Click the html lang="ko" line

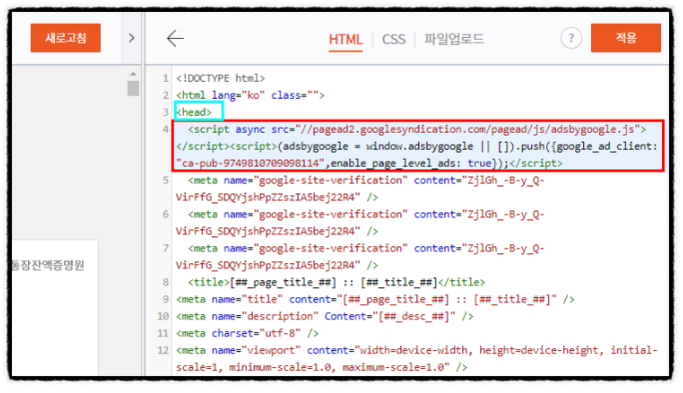pyautogui.click(x=250, y=95)
